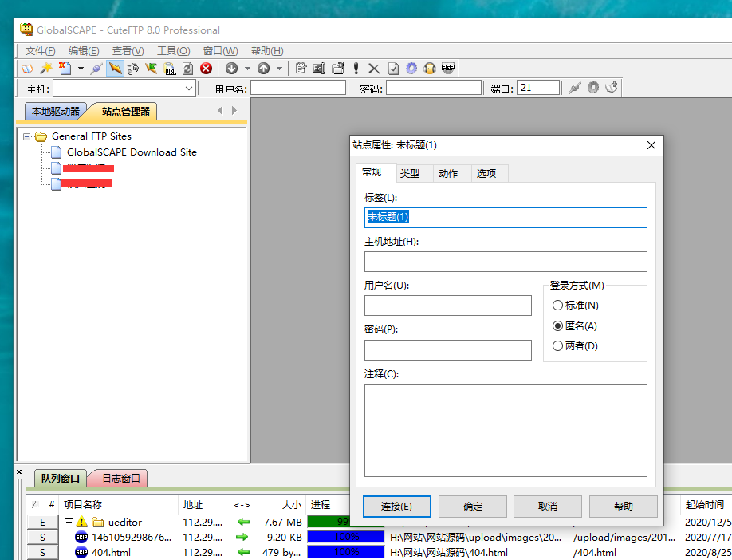The image size is (732, 560).
Task: Select the 匿名(A) login radio button
Action: pyautogui.click(x=557, y=326)
